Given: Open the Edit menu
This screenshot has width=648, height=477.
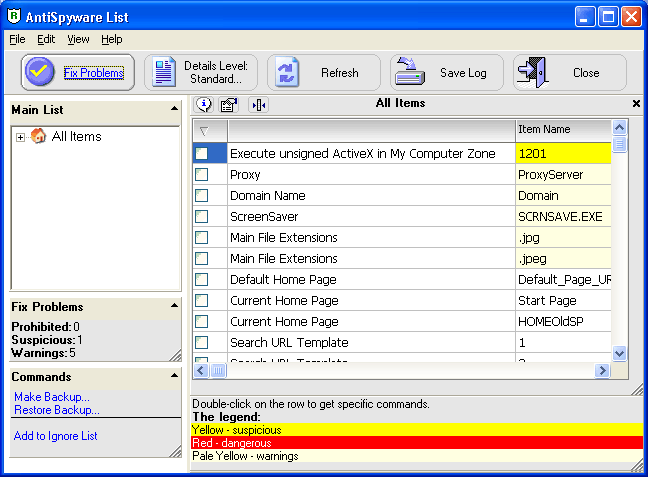Looking at the screenshot, I should (46, 39).
